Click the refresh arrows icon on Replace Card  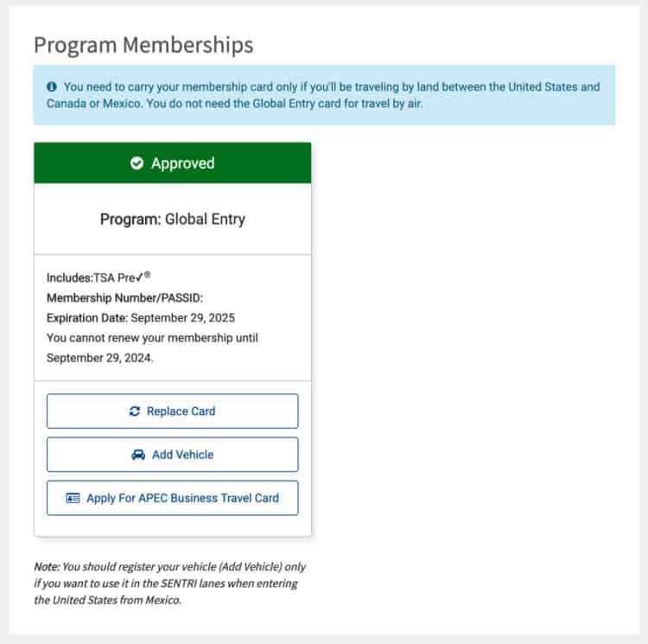point(135,411)
